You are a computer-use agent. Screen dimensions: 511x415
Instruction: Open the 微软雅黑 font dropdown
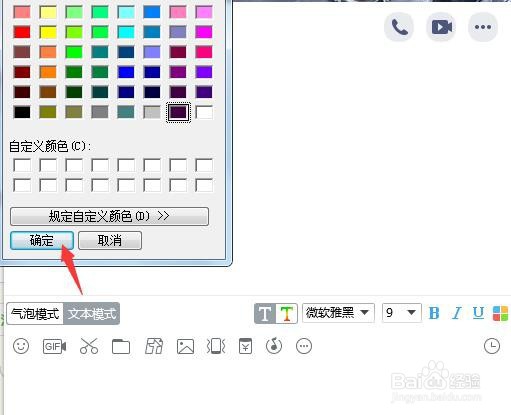338,313
